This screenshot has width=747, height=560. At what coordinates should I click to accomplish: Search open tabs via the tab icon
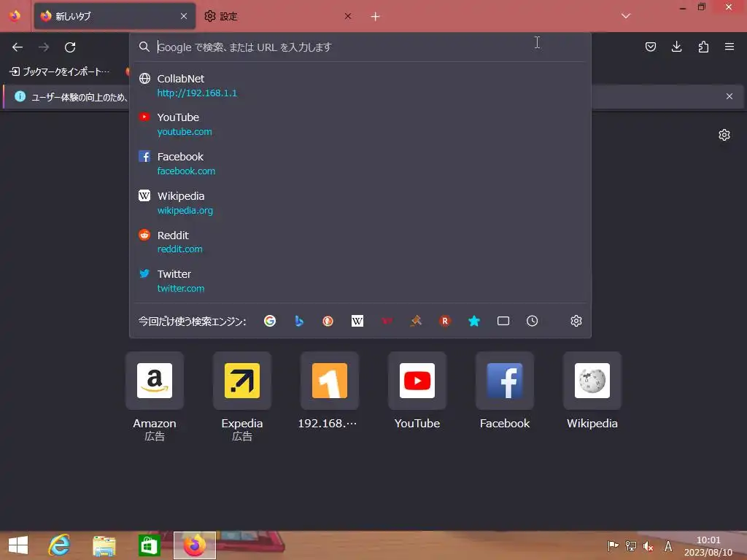503,321
